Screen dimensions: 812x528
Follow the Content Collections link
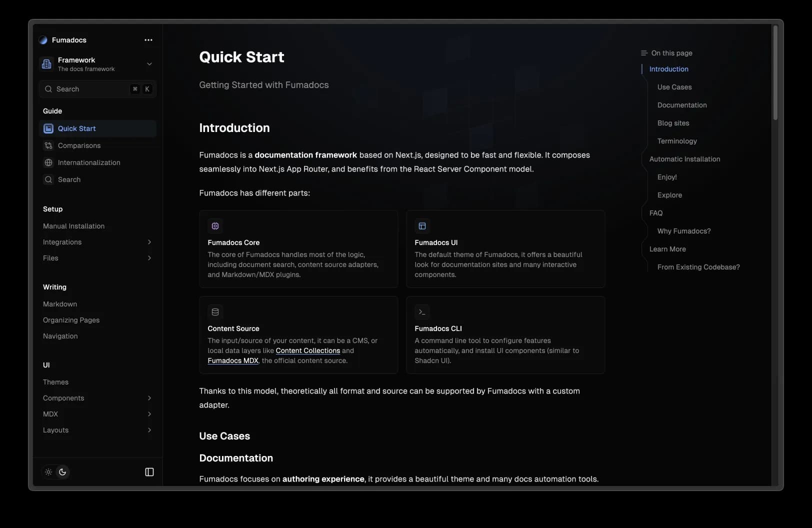(308, 350)
